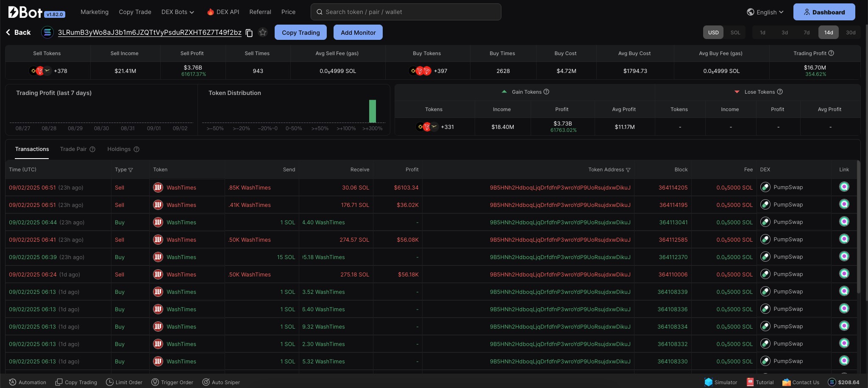The height and width of the screenshot is (388, 868).
Task: Open Auto Sniper in the bottom bar
Action: point(221,382)
